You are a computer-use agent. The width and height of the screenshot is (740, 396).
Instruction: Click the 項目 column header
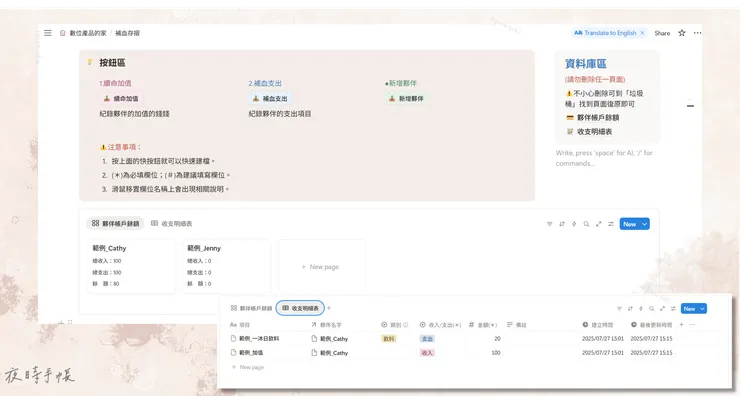pos(240,325)
